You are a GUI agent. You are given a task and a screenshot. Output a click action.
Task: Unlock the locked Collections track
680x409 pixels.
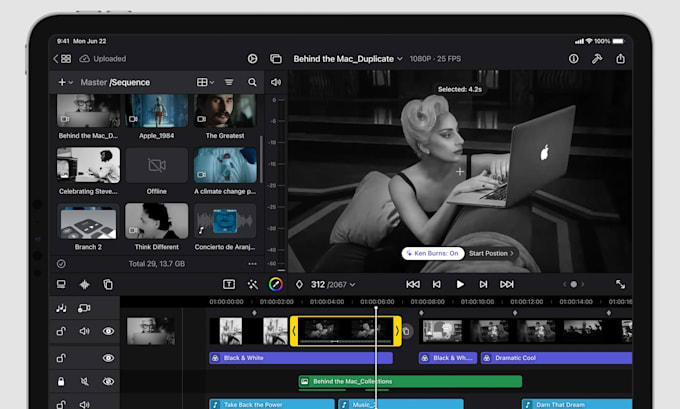[61, 381]
